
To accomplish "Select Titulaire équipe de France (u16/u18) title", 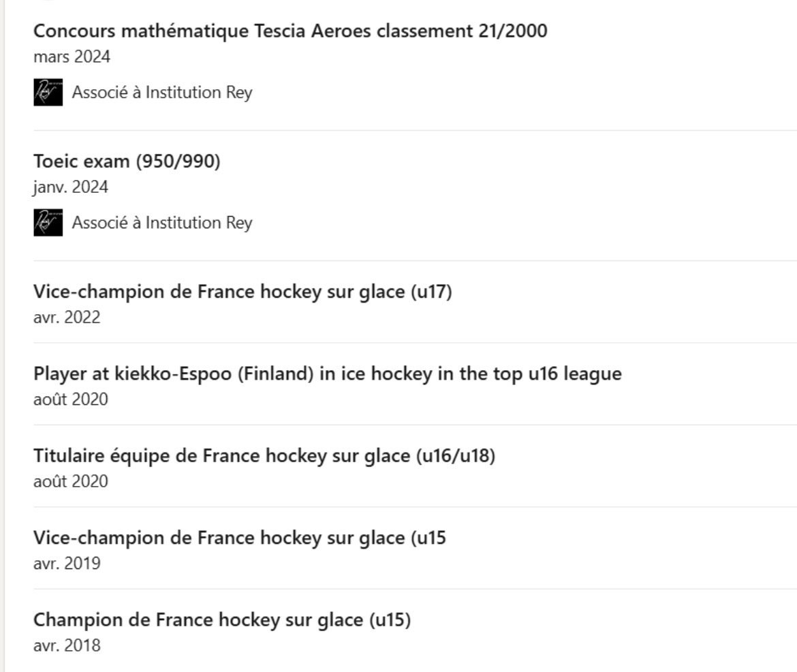I will tap(264, 455).
